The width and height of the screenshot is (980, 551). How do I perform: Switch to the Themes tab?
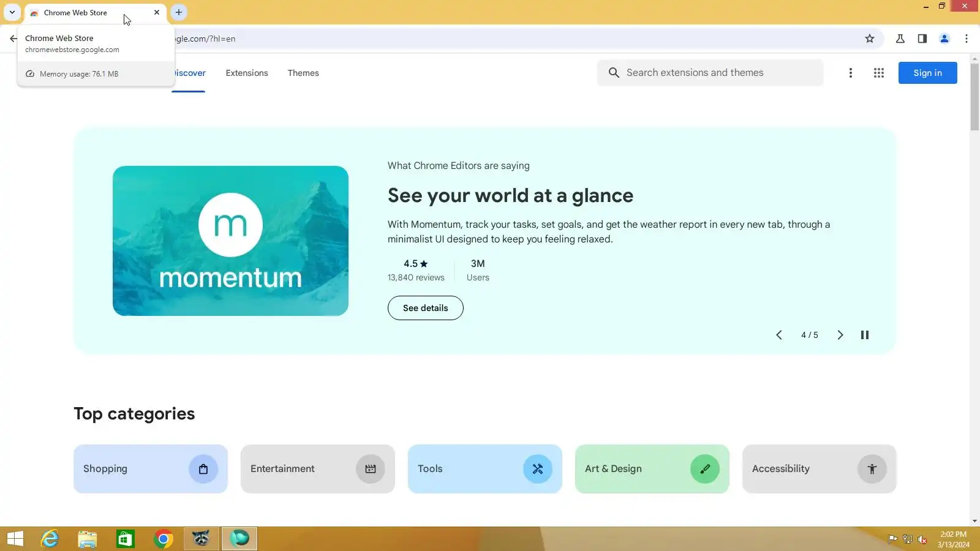pos(303,73)
